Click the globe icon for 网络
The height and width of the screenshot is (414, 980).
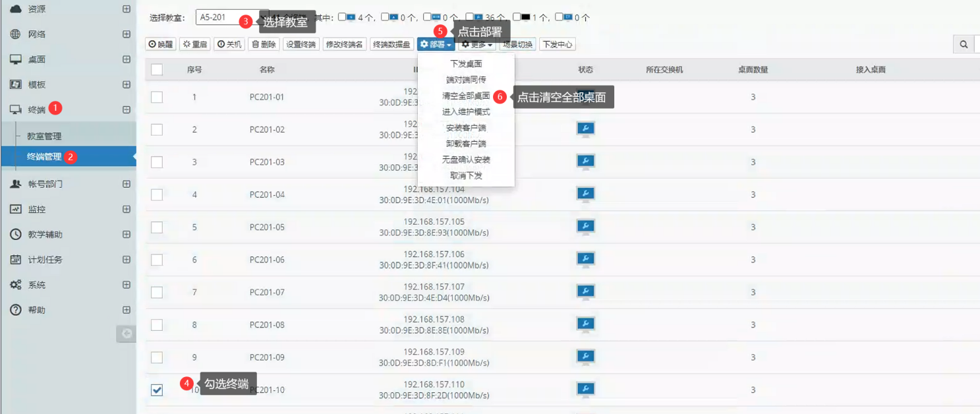pos(15,34)
